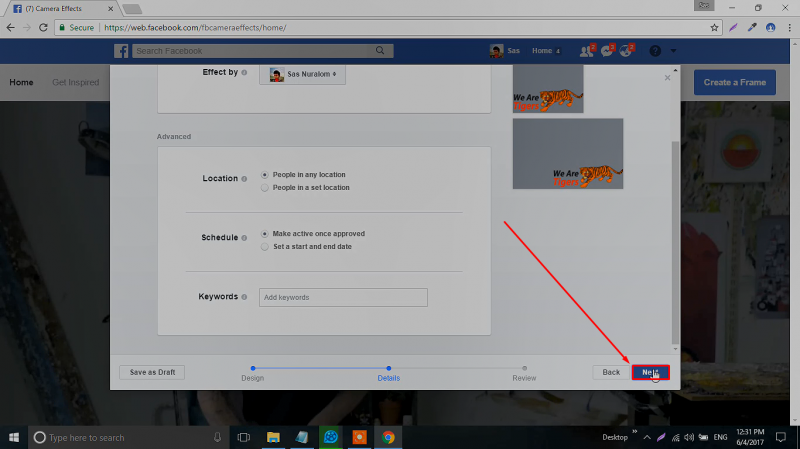Open the notifications globe icon

(x=626, y=51)
